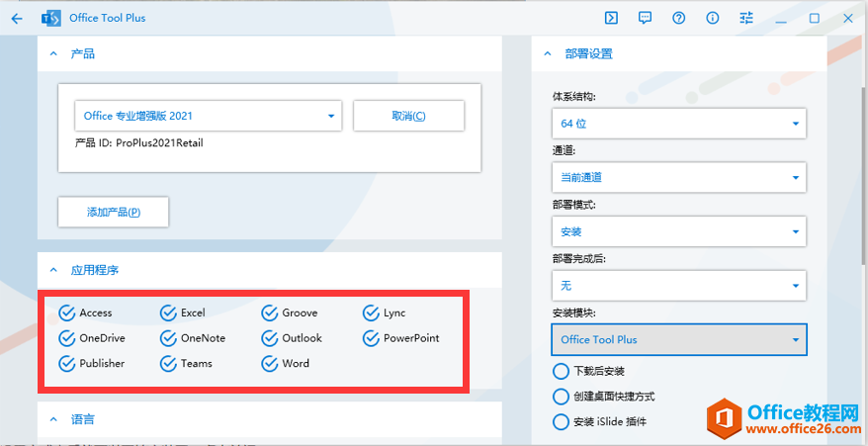This screenshot has height=446, width=868.
Task: Click the Office Tool Plus logo icon
Action: coord(51,18)
